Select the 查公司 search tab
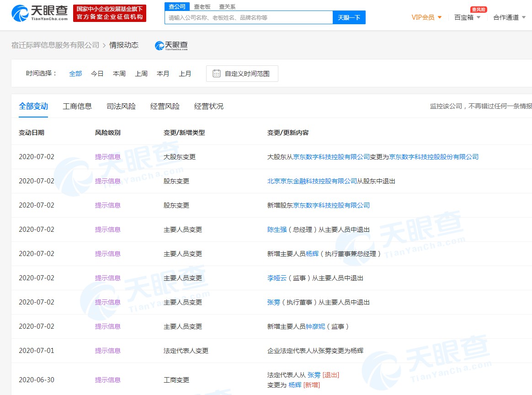The width and height of the screenshot is (532, 395). click(177, 6)
